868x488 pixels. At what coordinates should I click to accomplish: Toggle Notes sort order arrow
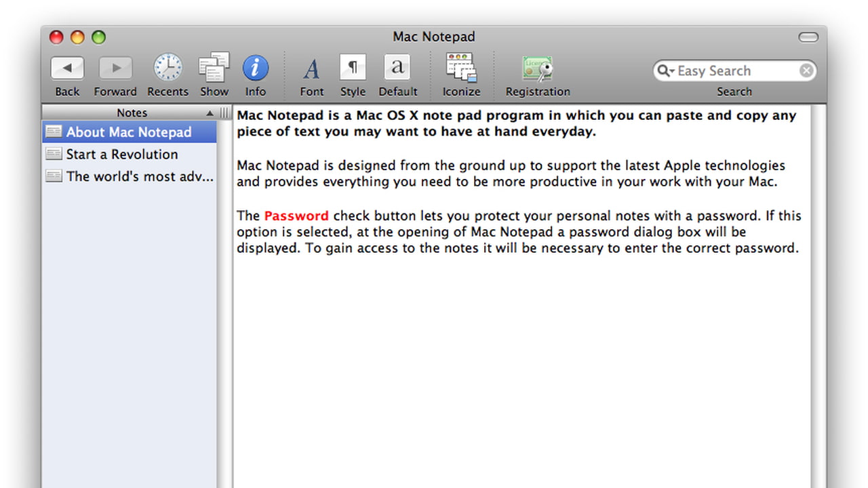(210, 113)
